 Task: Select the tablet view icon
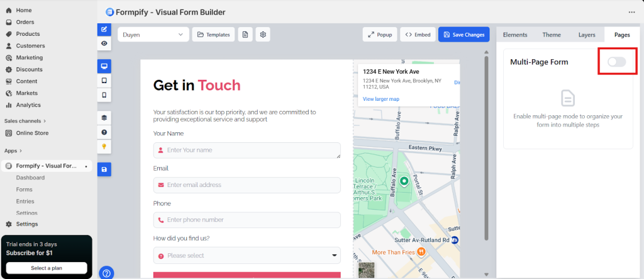(104, 81)
